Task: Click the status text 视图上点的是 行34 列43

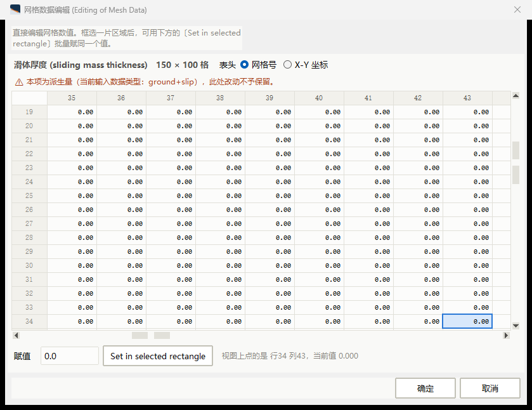Action: click(x=264, y=355)
